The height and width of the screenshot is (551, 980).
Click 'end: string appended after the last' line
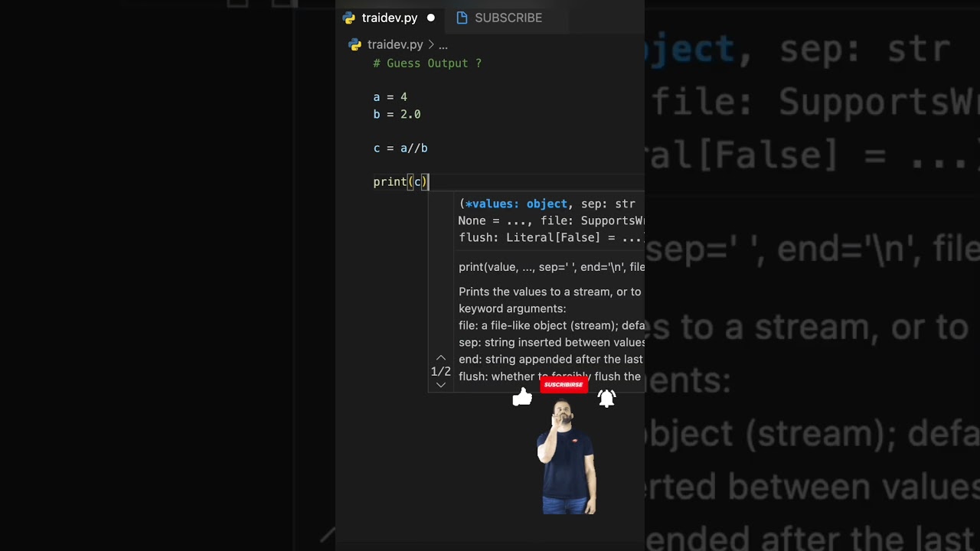click(550, 359)
